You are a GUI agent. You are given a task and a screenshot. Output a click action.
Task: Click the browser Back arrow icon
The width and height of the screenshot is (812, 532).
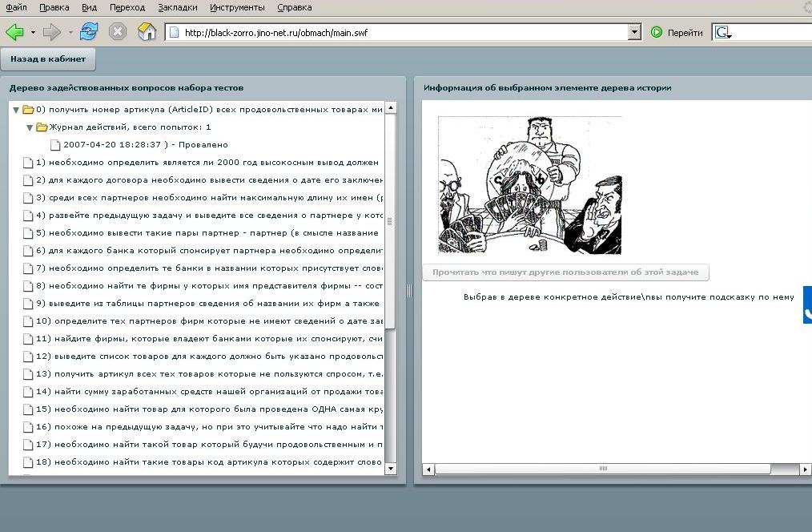[x=14, y=32]
